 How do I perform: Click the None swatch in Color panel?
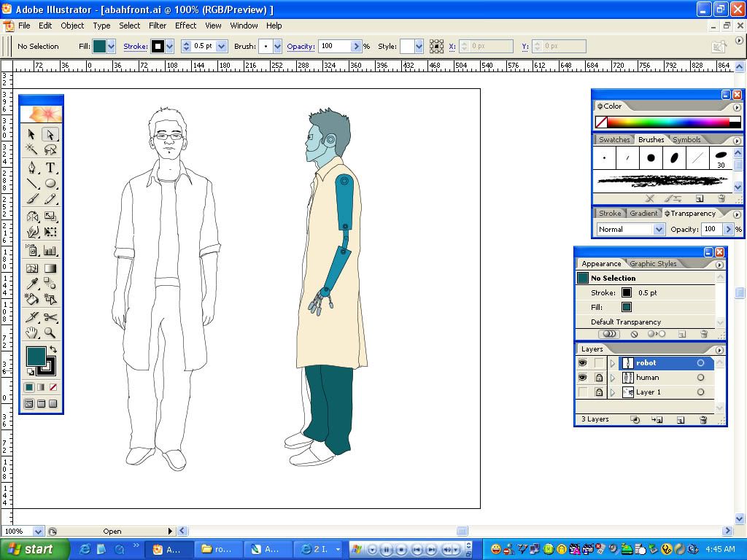(x=601, y=122)
